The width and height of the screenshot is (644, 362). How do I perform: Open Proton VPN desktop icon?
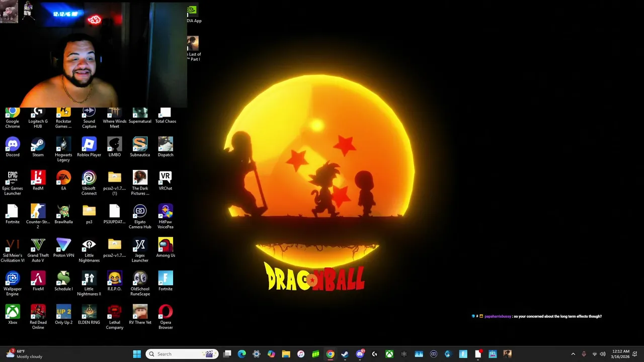tap(63, 248)
